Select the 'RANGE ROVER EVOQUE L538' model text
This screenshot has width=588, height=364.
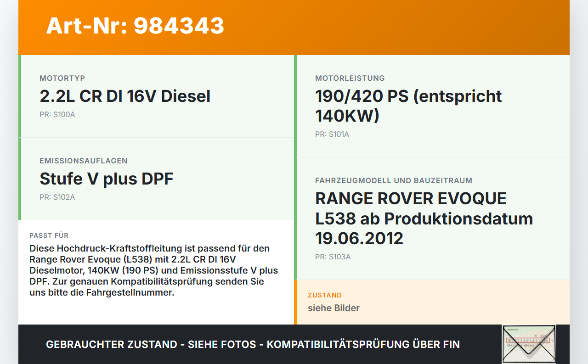tap(411, 208)
